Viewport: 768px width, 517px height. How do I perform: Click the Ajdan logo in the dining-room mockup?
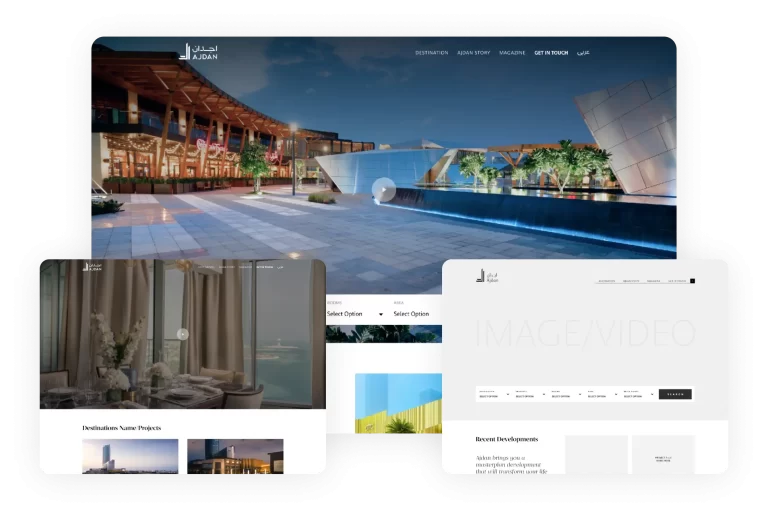(93, 268)
